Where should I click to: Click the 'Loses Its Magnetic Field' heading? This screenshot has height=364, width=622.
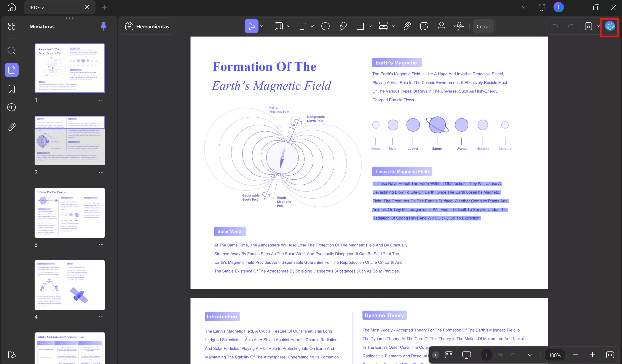(402, 171)
